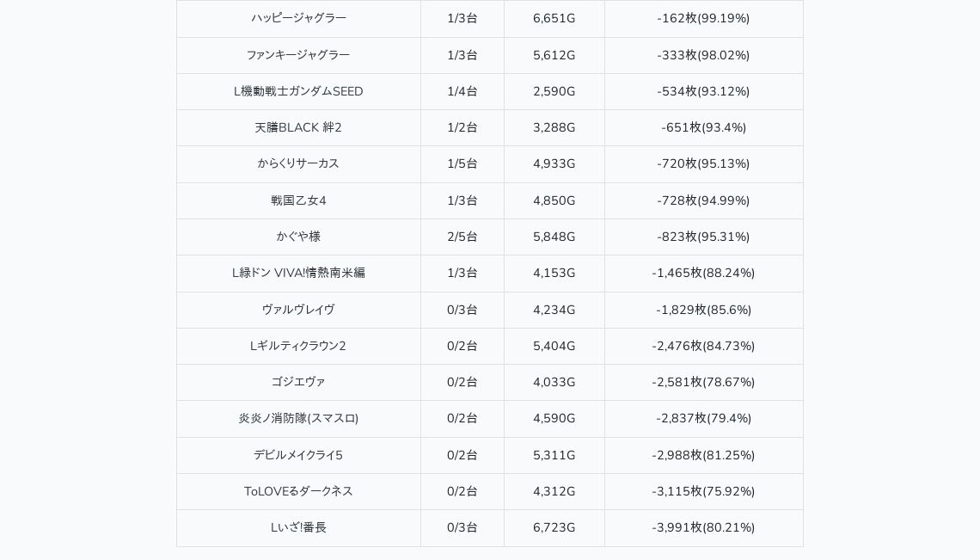The width and height of the screenshot is (980, 560).
Task: Select the 6,651G game count cell
Action: tap(554, 19)
